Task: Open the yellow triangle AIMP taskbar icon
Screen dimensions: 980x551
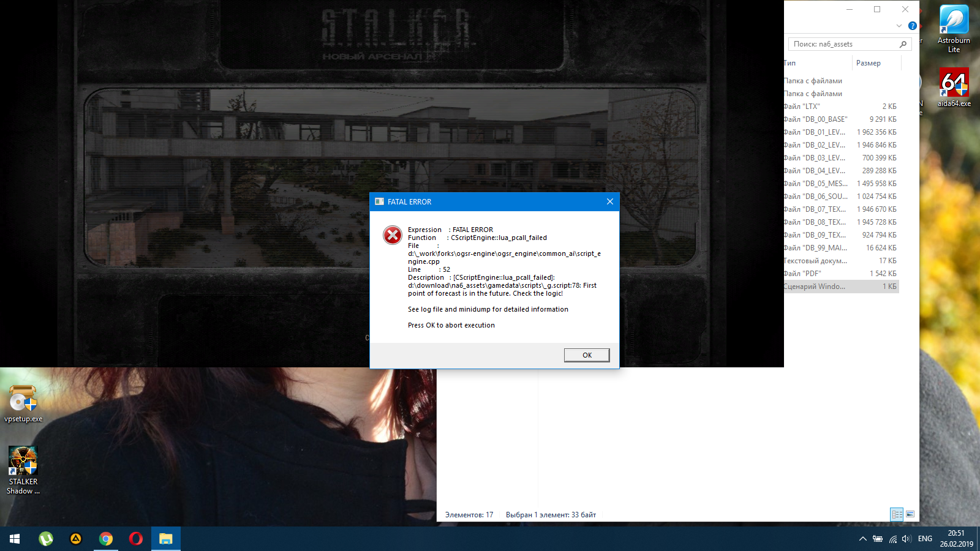Action: 75,539
